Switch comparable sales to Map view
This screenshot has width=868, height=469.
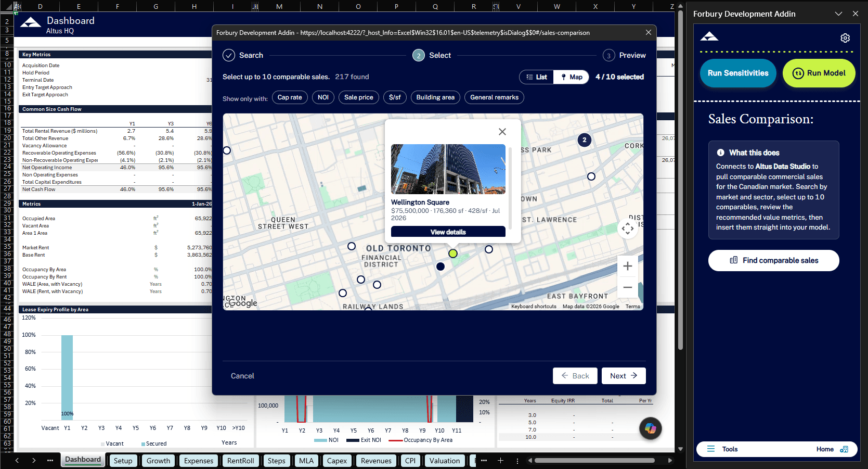coord(572,77)
